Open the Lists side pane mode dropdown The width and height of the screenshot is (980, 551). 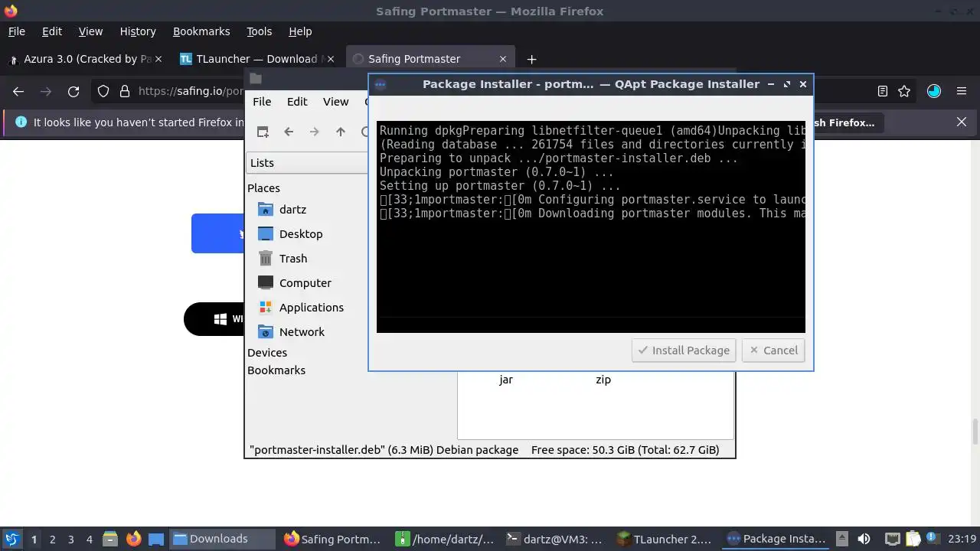[x=308, y=162]
